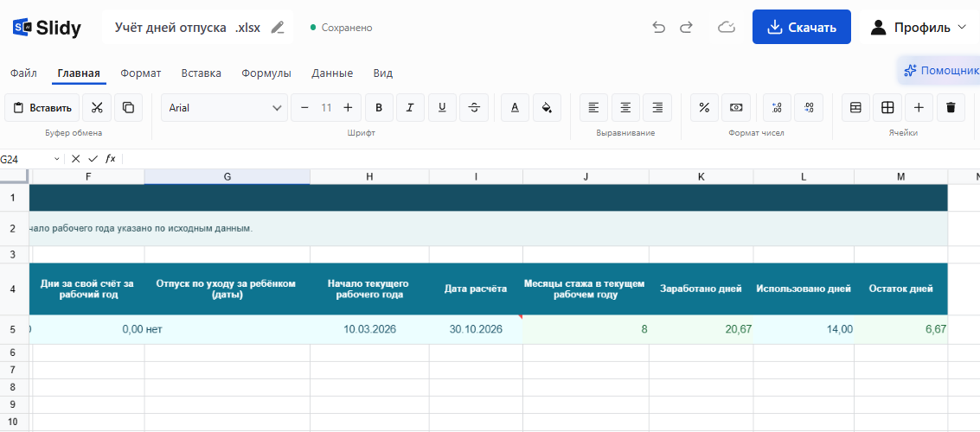Align text to the left
980x432 pixels.
(593, 107)
